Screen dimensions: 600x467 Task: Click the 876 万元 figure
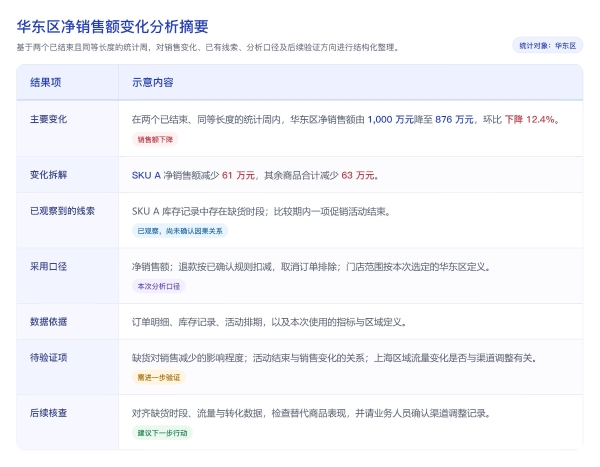click(454, 119)
